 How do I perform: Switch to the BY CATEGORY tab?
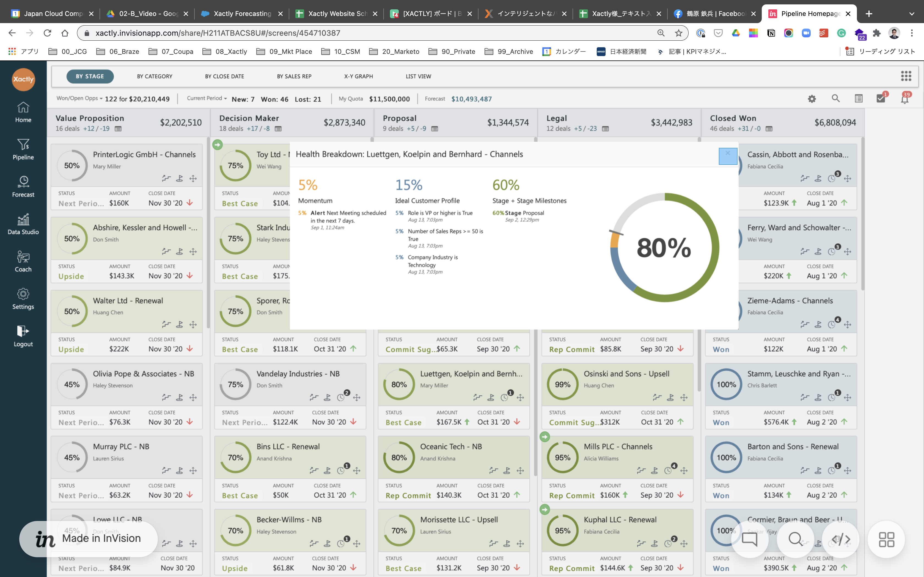point(155,76)
